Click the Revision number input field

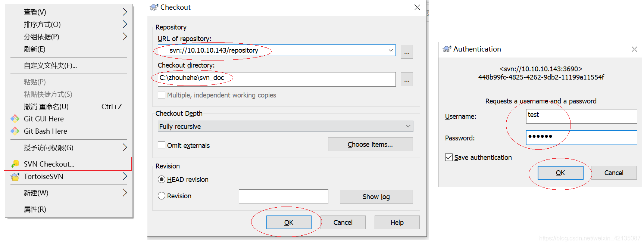(284, 196)
